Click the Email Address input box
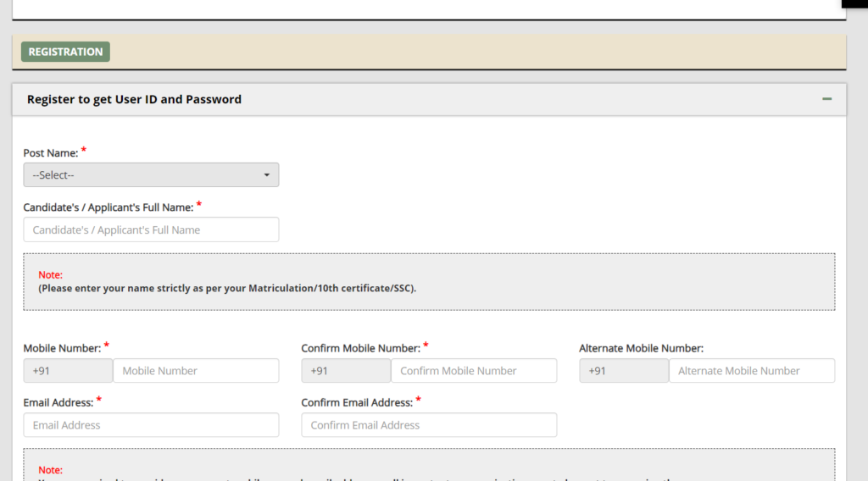The height and width of the screenshot is (481, 868). (151, 425)
